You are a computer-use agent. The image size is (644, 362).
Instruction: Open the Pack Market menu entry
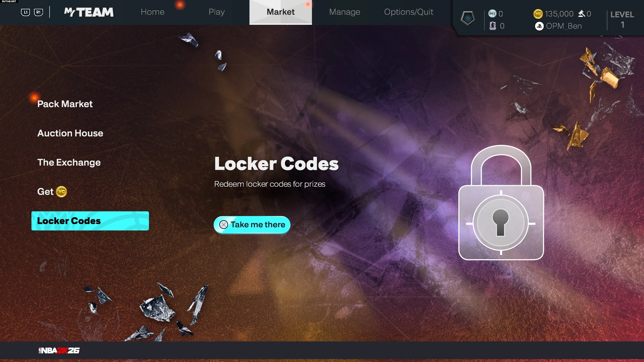(65, 104)
